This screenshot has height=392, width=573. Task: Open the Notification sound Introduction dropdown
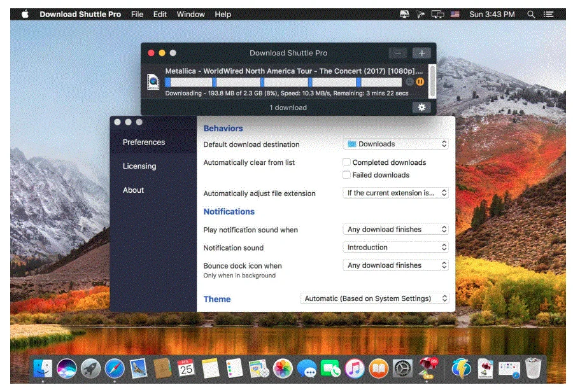pyautogui.click(x=396, y=248)
